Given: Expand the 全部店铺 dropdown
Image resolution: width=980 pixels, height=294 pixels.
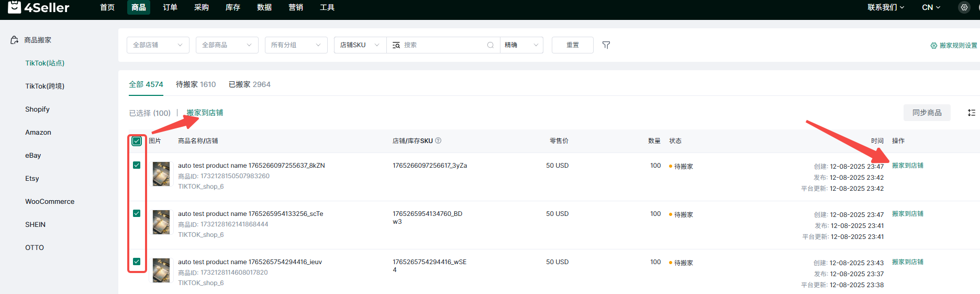Looking at the screenshot, I should (x=158, y=45).
